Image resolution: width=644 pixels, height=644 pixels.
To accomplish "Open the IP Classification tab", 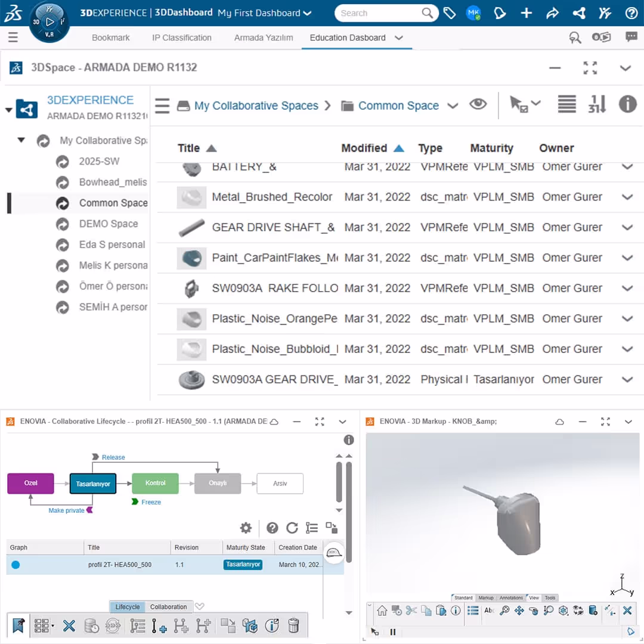I will pyautogui.click(x=181, y=38).
